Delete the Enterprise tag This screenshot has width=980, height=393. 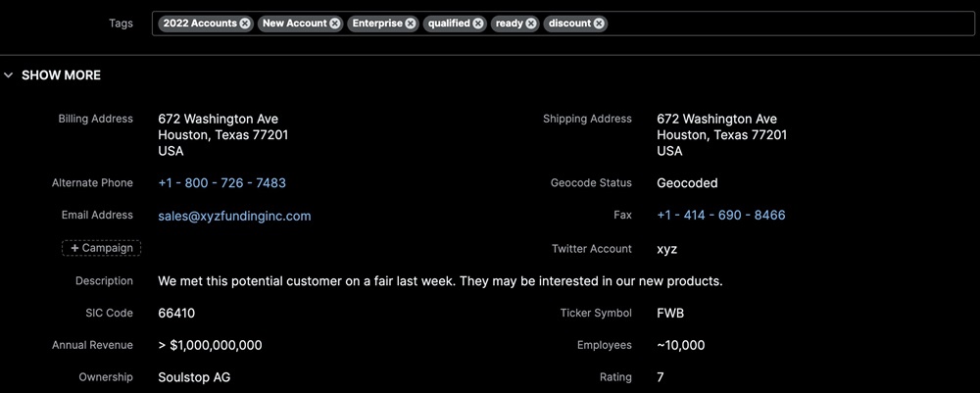pos(411,24)
